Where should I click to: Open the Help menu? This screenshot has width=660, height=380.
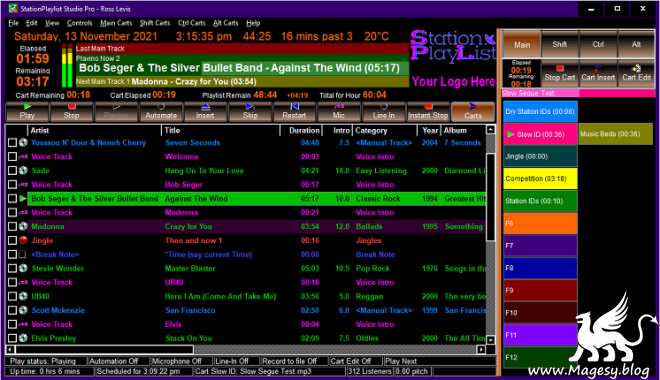click(x=253, y=23)
